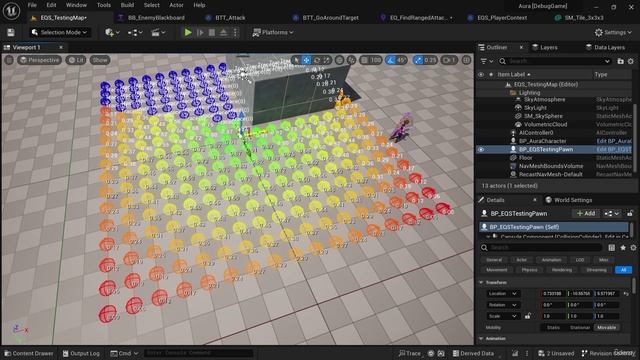The image size is (640, 360).
Task: Select NavMeshBoundsVolume in Outliner
Action: pyautogui.click(x=551, y=166)
